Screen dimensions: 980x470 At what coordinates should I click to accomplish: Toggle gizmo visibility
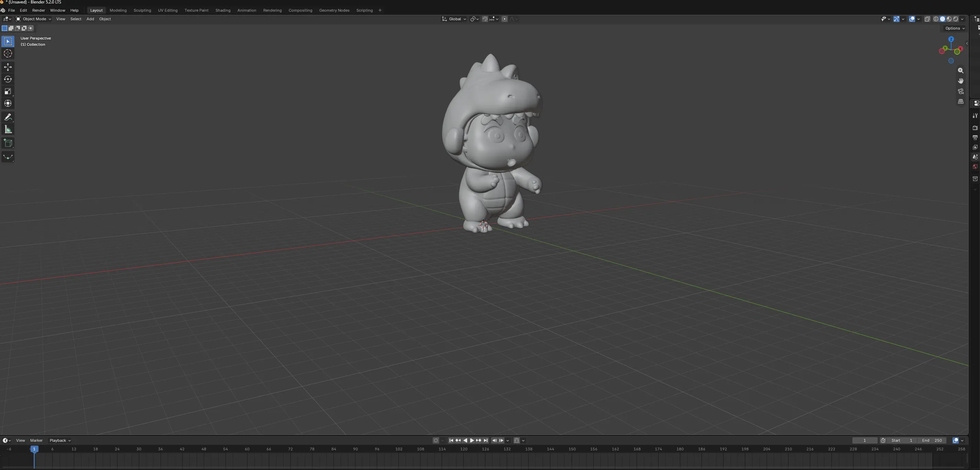[x=896, y=19]
